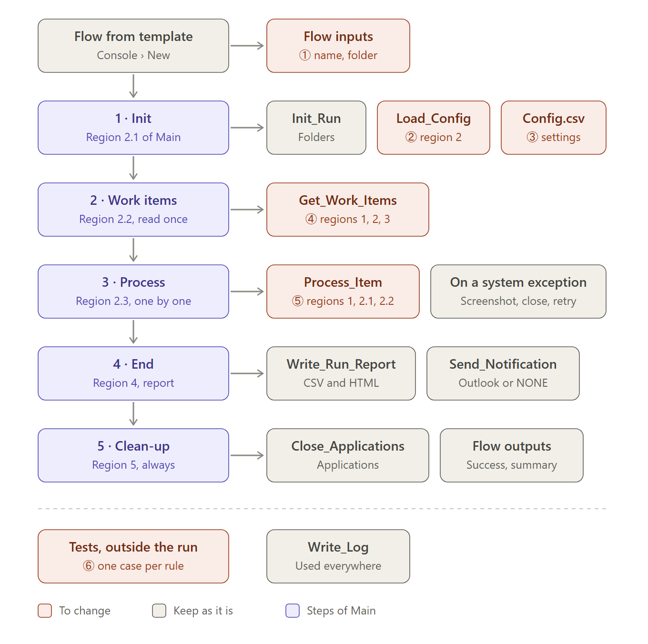Click the 'Steps of Main' legend swatch
The height and width of the screenshot is (644, 648).
click(293, 611)
